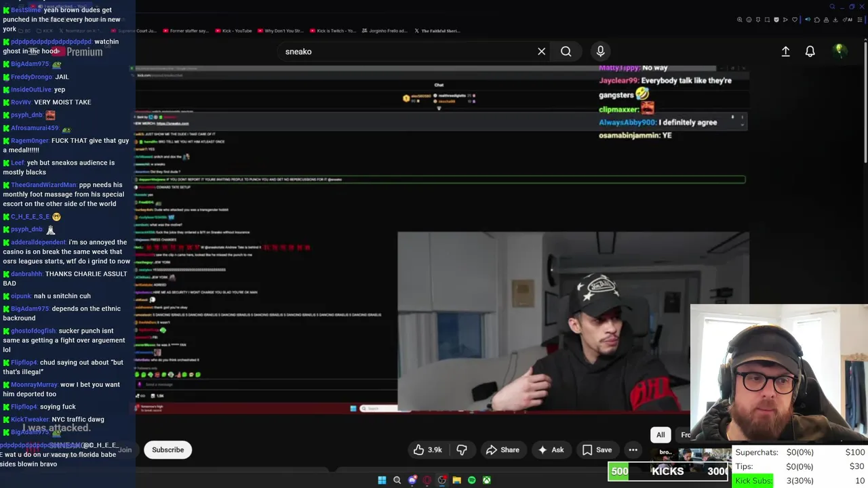Open the Windows Start menu
This screenshot has height=488, width=868.
click(x=382, y=480)
